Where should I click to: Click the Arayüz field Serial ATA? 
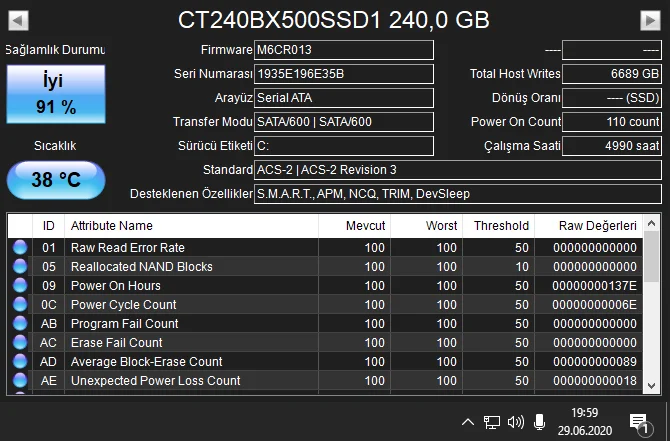click(344, 98)
